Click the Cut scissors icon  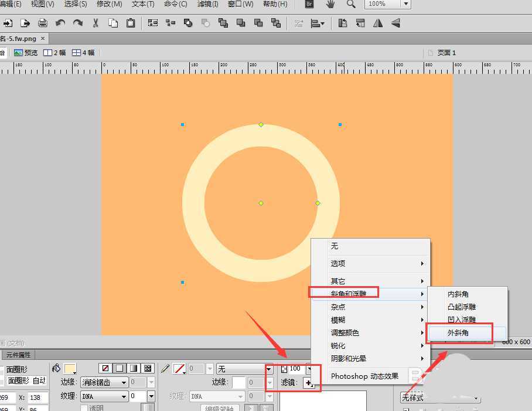tap(96, 23)
